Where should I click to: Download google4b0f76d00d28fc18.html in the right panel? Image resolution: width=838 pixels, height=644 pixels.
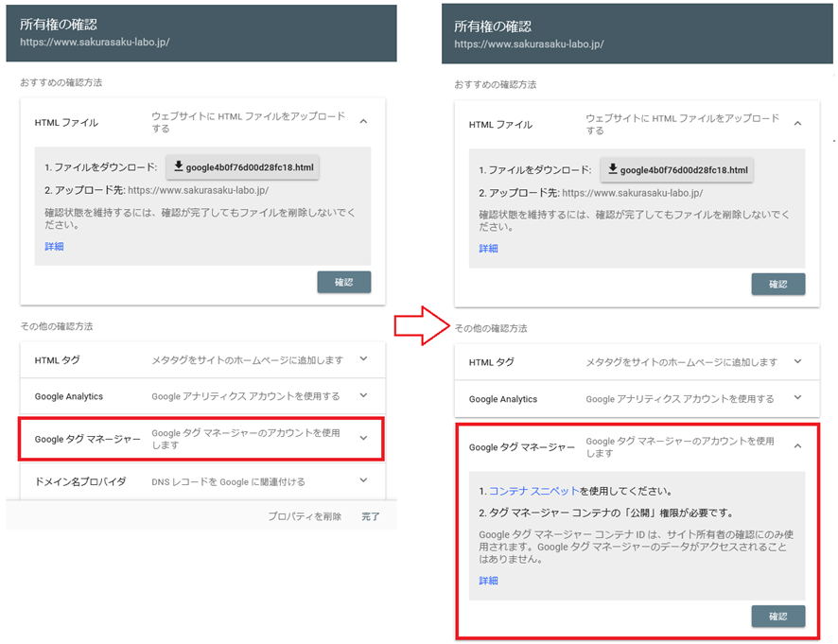pyautogui.click(x=676, y=170)
